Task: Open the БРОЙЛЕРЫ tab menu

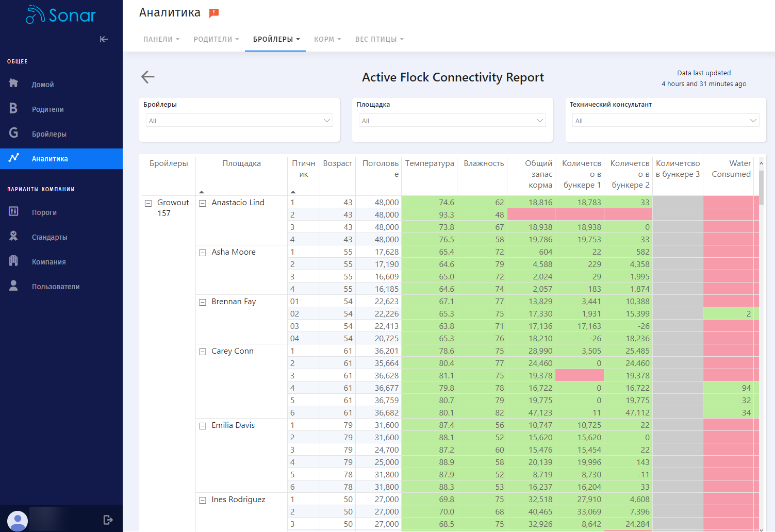Action: point(276,39)
